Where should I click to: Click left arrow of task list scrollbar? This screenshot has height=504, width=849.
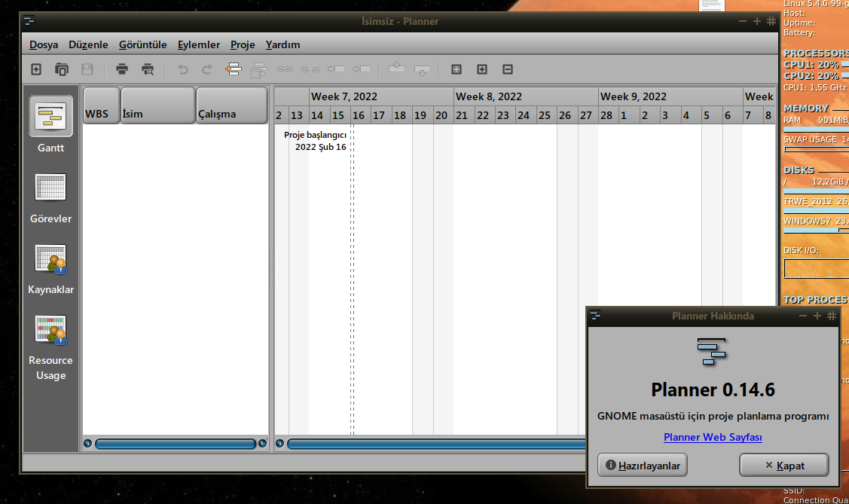point(87,444)
